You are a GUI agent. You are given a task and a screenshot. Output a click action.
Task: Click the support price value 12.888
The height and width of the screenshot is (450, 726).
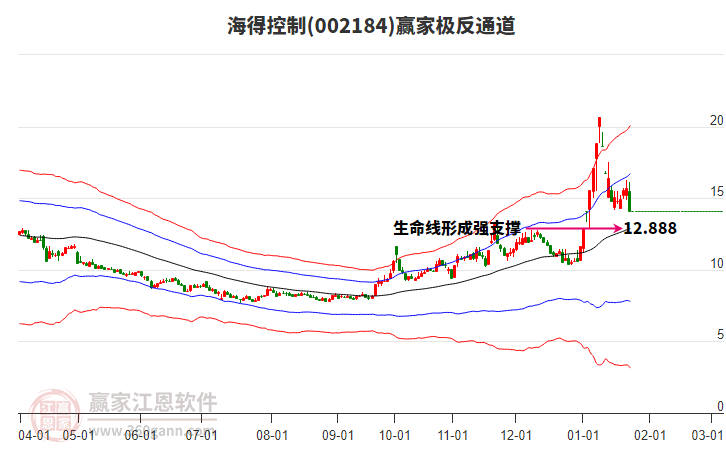point(651,228)
